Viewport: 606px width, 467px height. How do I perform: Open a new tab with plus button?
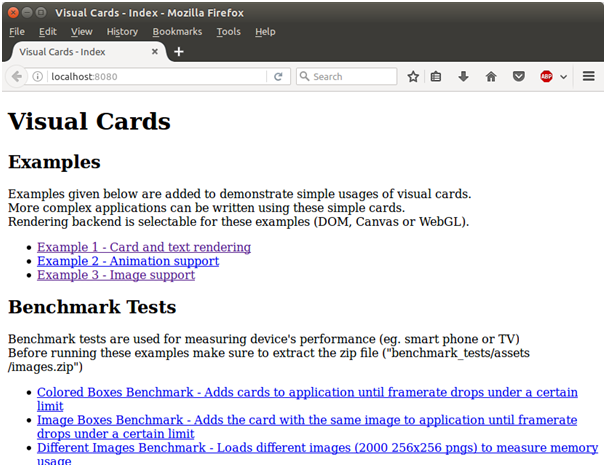point(179,52)
